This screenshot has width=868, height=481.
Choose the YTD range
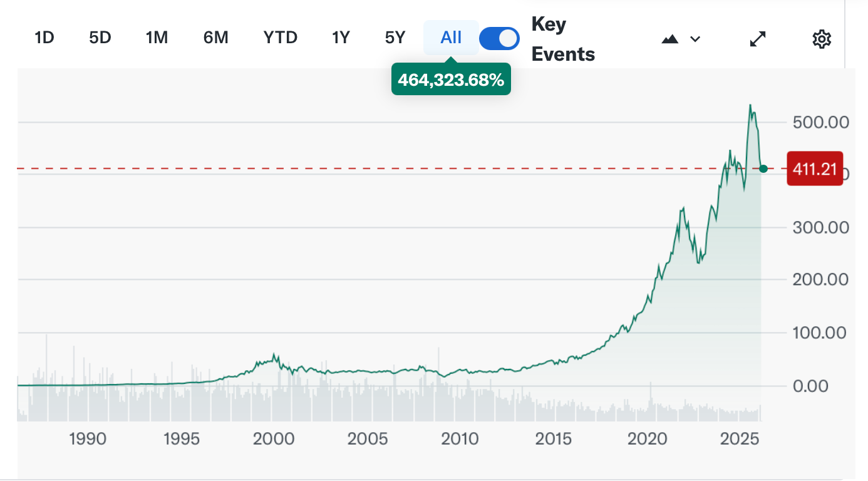point(280,38)
